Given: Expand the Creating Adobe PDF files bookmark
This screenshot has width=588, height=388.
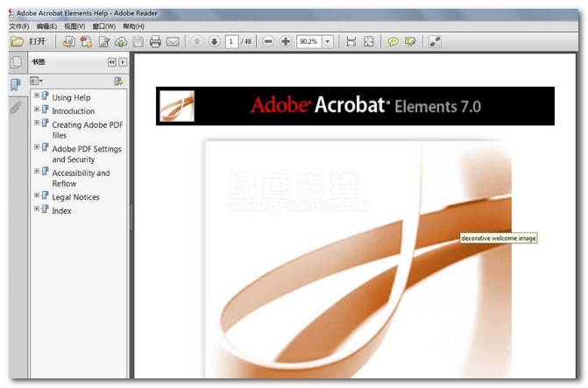Looking at the screenshot, I should click(x=37, y=123).
